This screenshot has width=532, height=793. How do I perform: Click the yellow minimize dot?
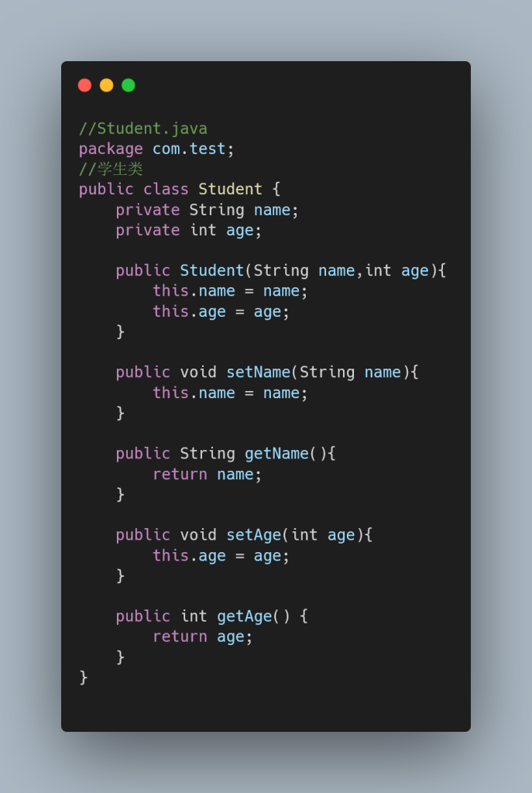tap(106, 85)
